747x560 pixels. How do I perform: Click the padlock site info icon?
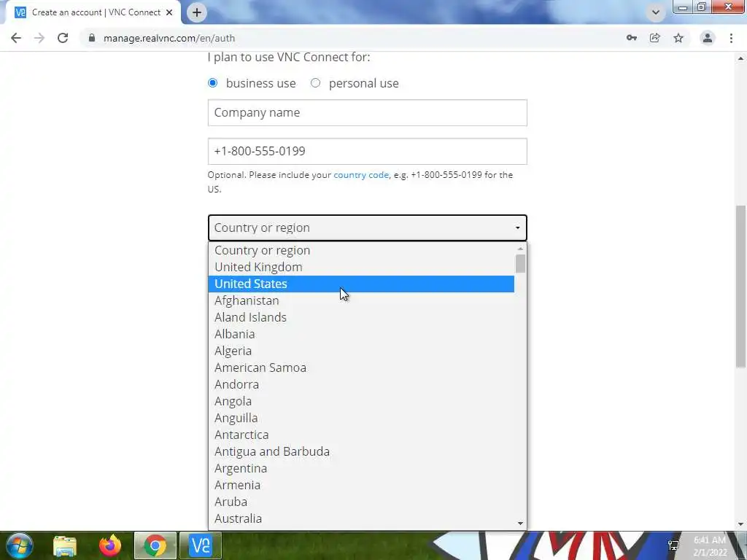click(92, 38)
